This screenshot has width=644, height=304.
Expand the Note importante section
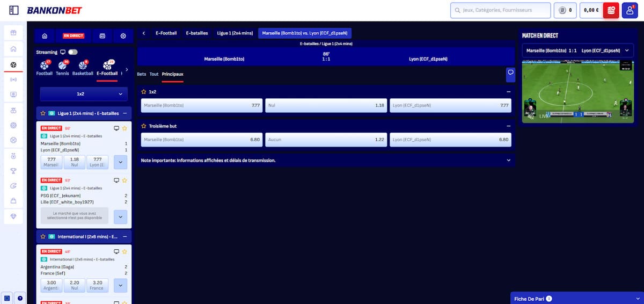(508, 160)
